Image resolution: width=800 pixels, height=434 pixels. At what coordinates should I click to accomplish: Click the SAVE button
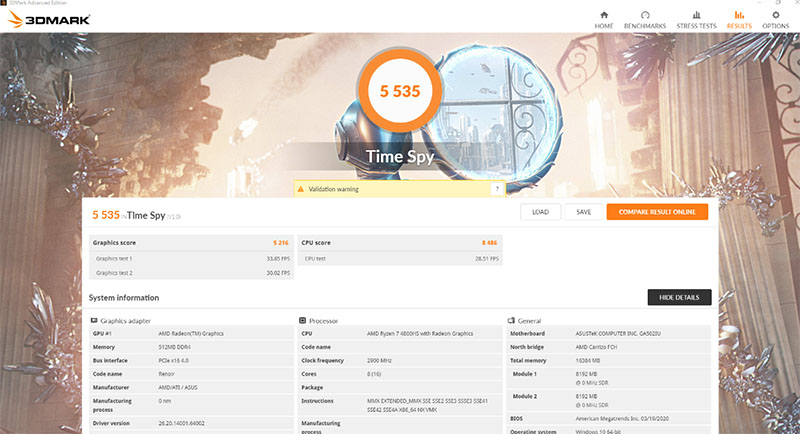coord(584,212)
